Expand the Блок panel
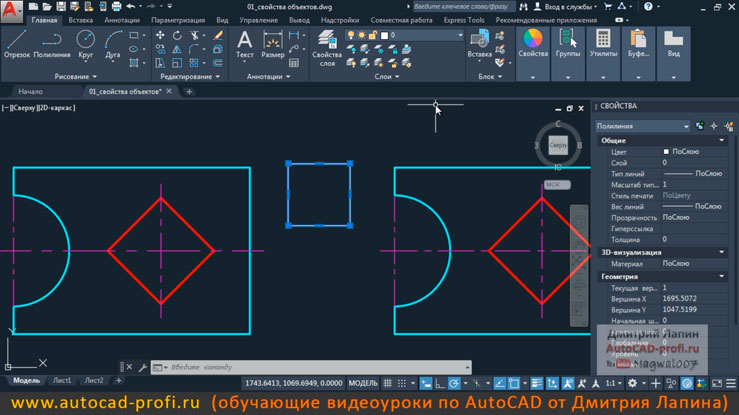Viewport: 739px width, 415px height. tap(490, 76)
